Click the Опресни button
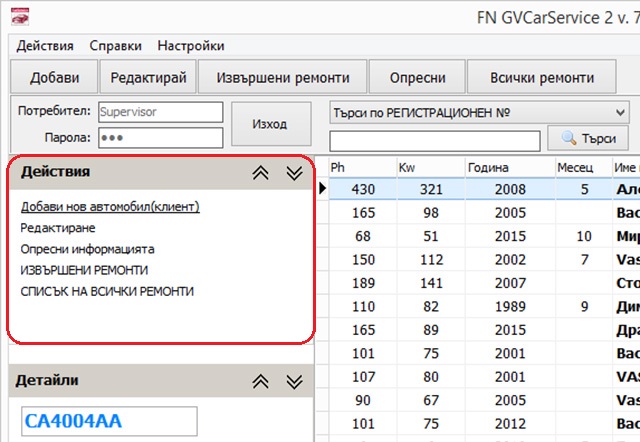The width and height of the screenshot is (640, 442). click(x=417, y=77)
